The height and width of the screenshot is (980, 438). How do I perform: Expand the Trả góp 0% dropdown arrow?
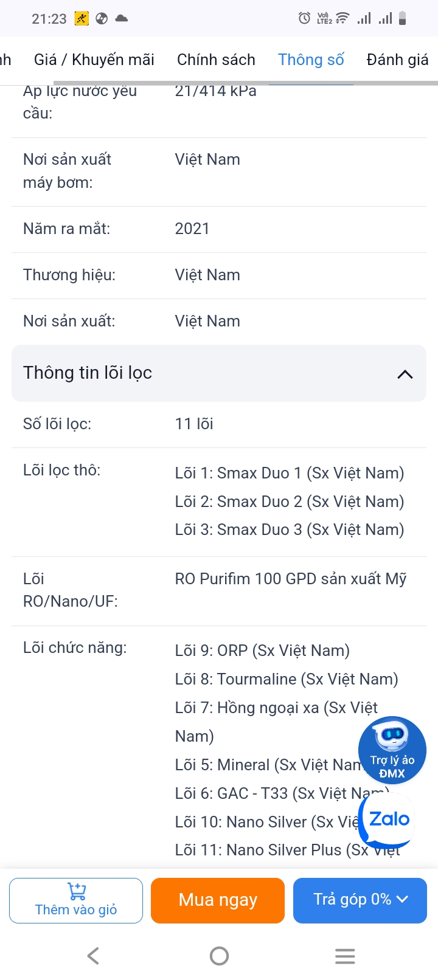coord(403,899)
